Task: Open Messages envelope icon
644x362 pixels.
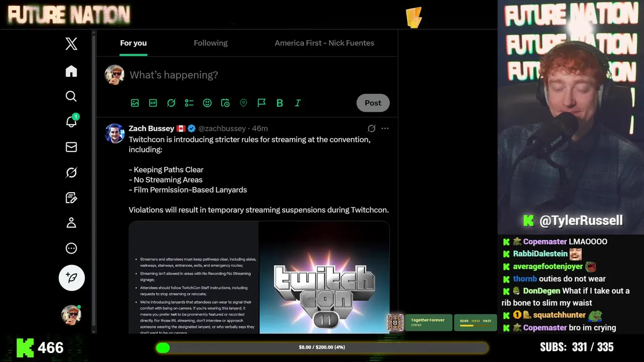Action: click(x=71, y=147)
